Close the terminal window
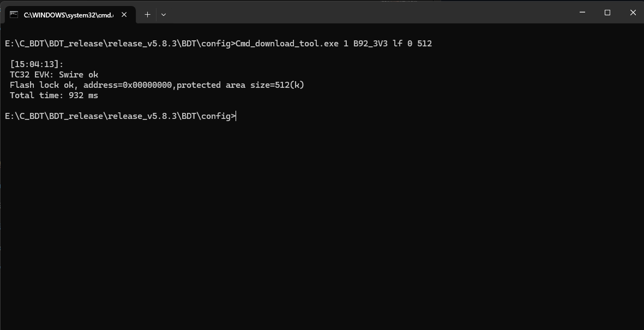This screenshot has width=644, height=330. coord(633,13)
